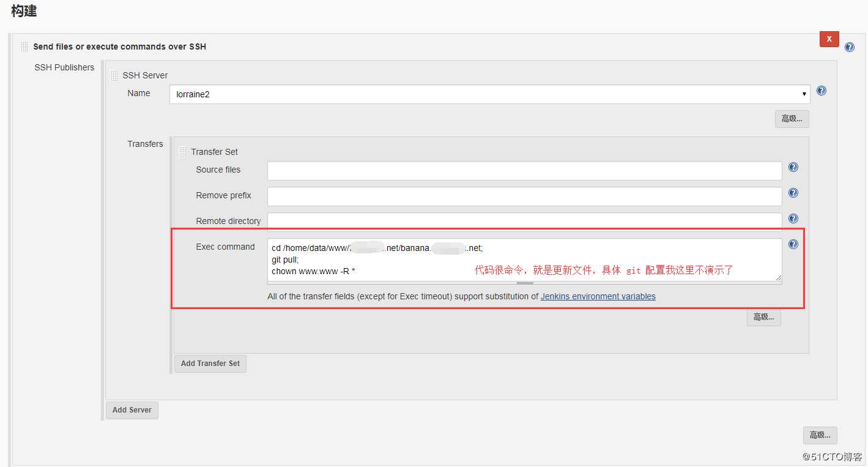Open help for Send files over SSH
This screenshot has width=868, height=467.
tap(849, 47)
